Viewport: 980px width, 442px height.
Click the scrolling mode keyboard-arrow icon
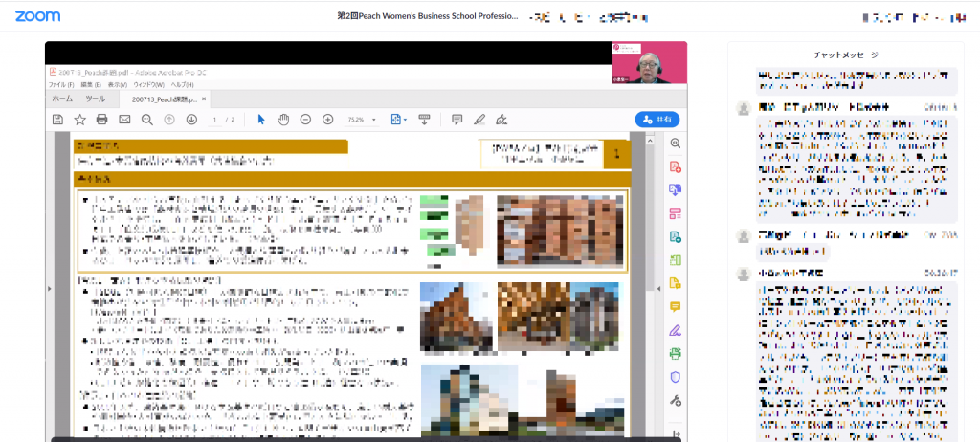tap(424, 120)
